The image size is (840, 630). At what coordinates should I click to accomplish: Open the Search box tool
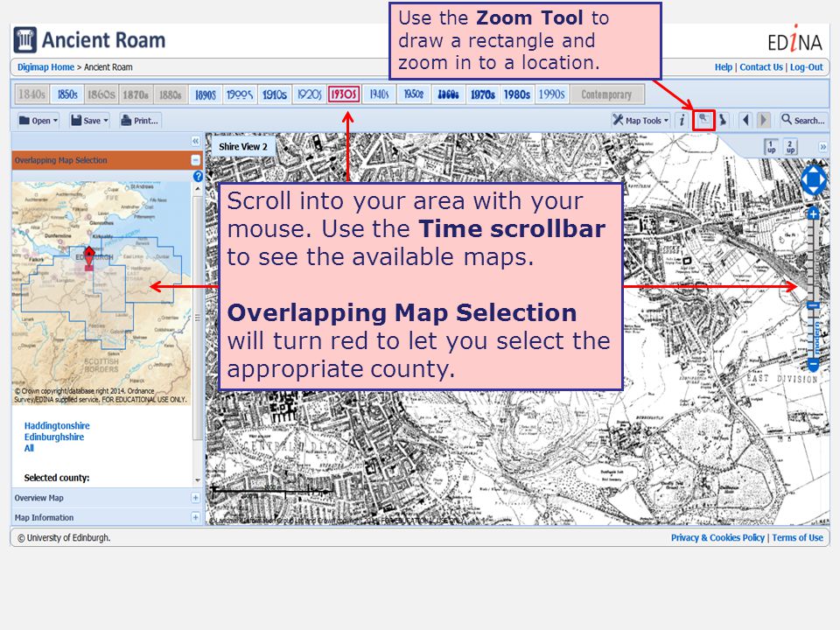(x=802, y=120)
